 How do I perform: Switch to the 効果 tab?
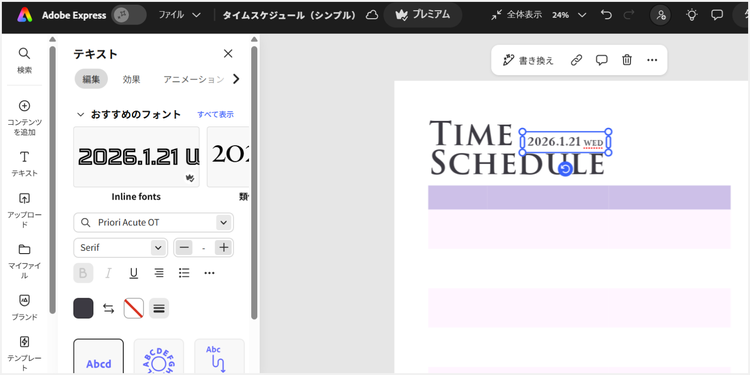point(132,79)
